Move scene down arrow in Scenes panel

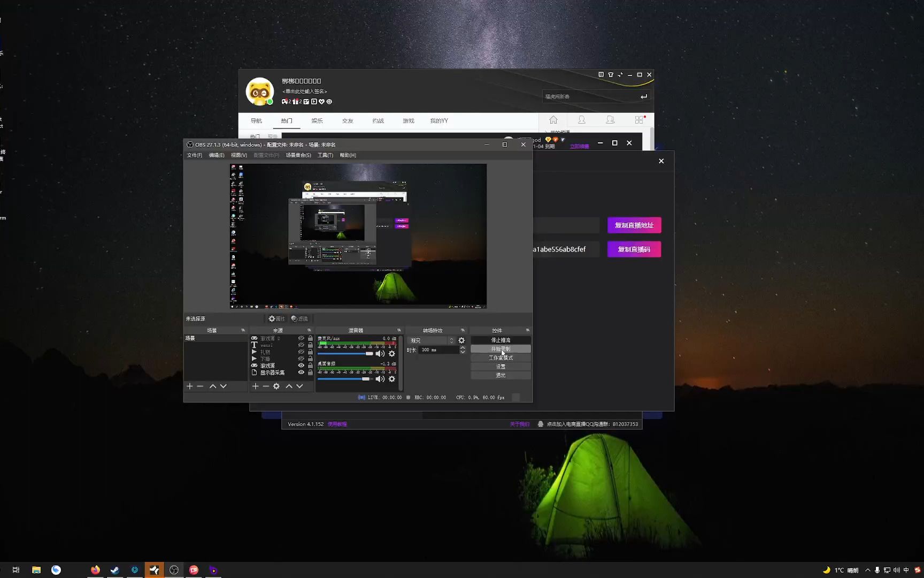224,386
